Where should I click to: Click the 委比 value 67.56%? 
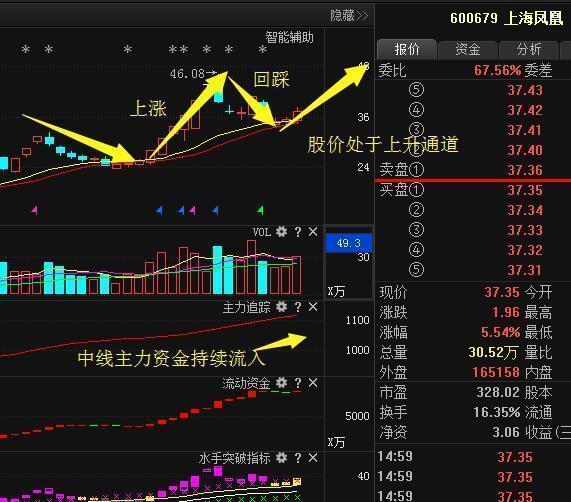point(497,70)
